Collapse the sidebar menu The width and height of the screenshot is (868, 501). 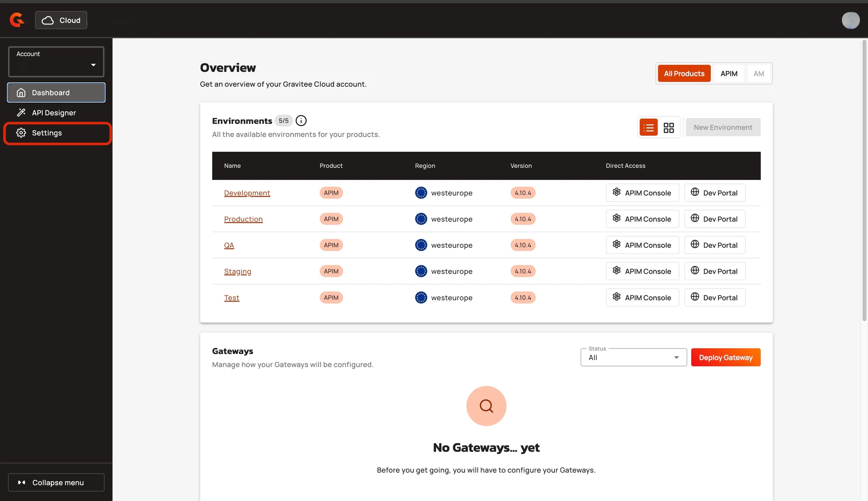56,482
